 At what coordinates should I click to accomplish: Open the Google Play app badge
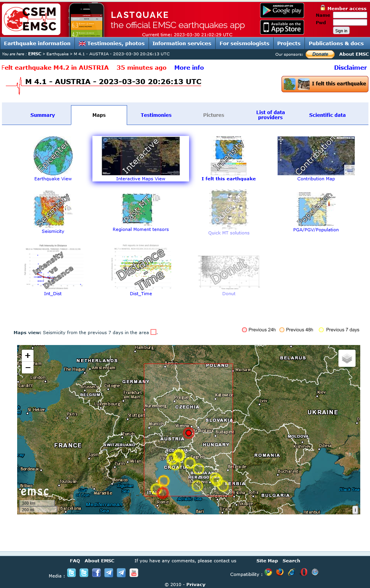282,10
